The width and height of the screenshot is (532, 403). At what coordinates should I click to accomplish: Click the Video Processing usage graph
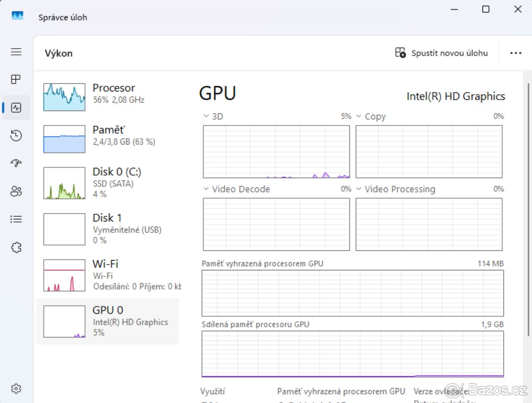[429, 224]
